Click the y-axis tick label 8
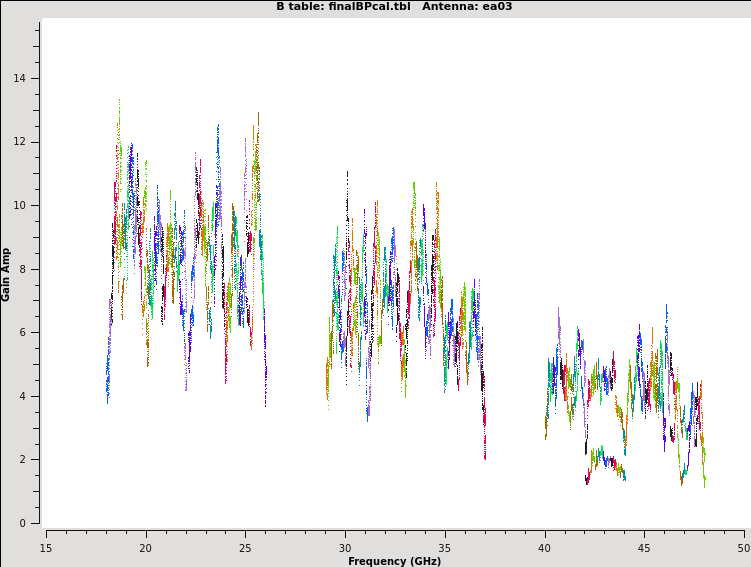This screenshot has height=567, width=751. coord(23,269)
